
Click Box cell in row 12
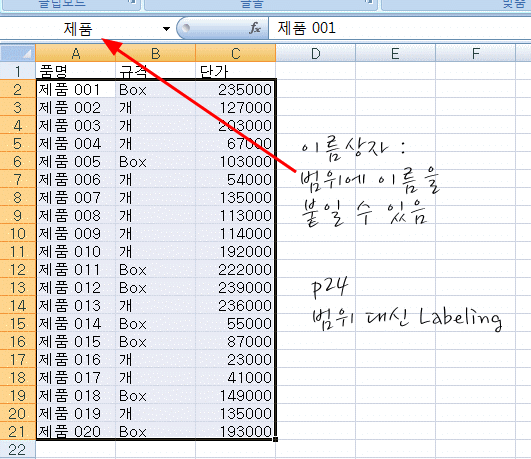[x=155, y=269]
